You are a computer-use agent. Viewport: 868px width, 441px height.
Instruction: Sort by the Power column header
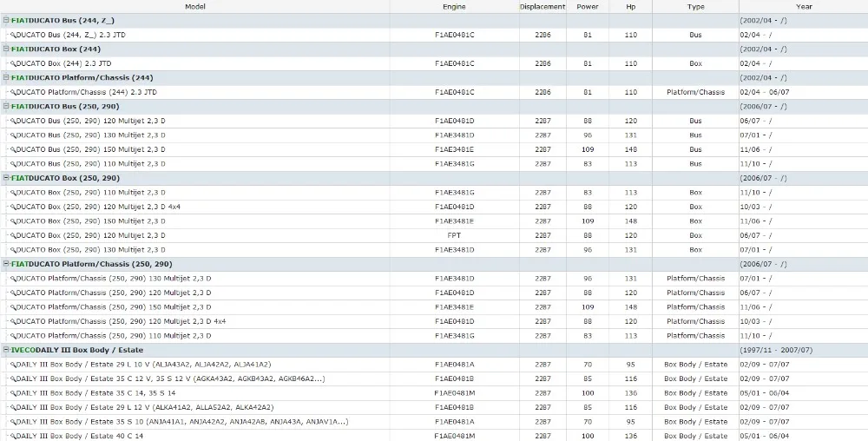click(588, 7)
